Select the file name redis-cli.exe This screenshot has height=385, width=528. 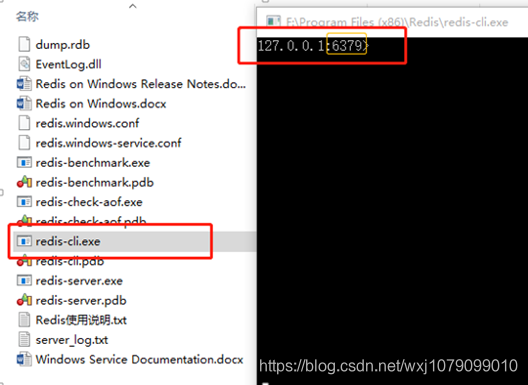[68, 241]
